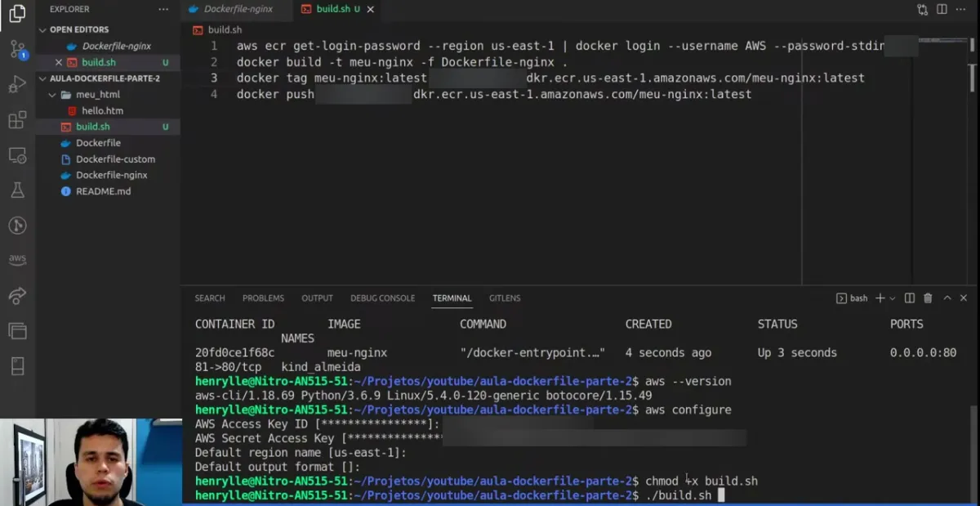Click the 'chmod +x build.sh' terminal command

click(702, 481)
